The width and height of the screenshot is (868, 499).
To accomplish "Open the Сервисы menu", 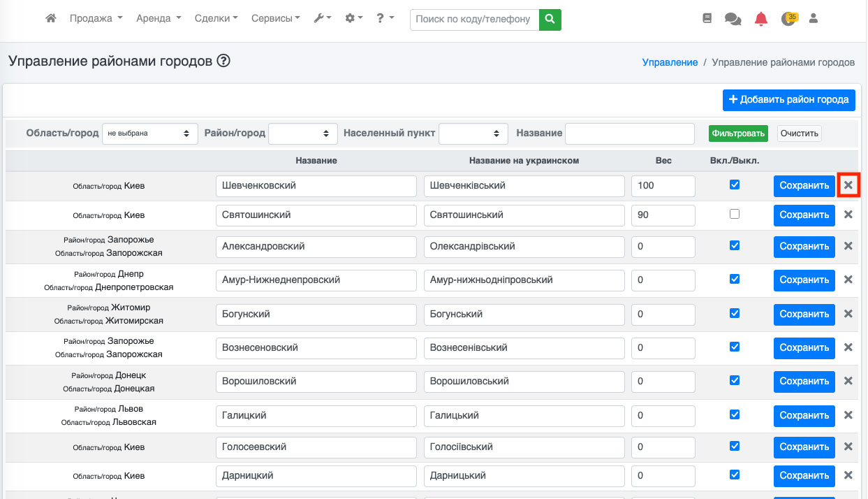I will [275, 19].
